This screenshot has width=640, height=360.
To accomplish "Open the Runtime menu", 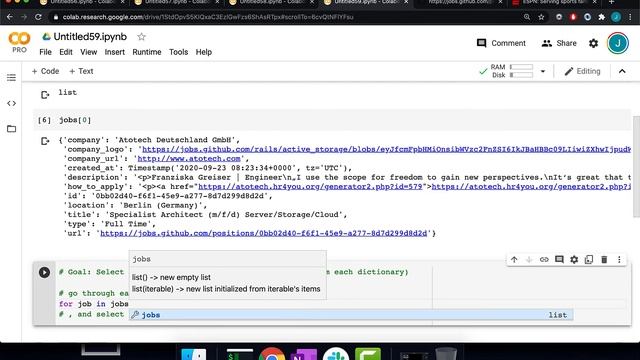I will pyautogui.click(x=147, y=52).
